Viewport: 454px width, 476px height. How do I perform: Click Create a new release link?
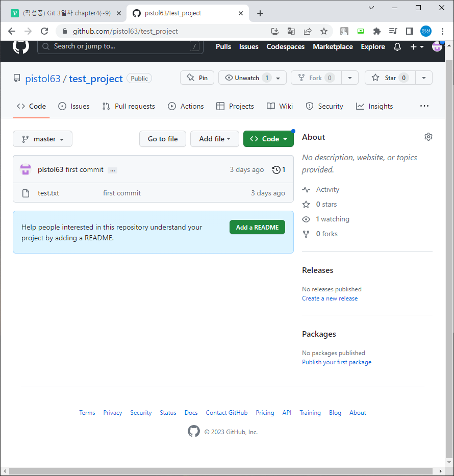(330, 298)
